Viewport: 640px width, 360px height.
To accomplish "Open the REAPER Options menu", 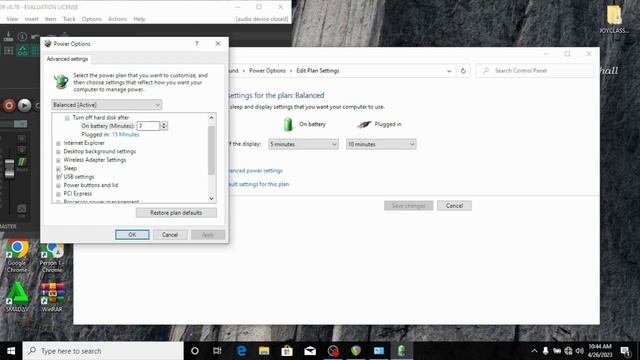I will (91, 19).
